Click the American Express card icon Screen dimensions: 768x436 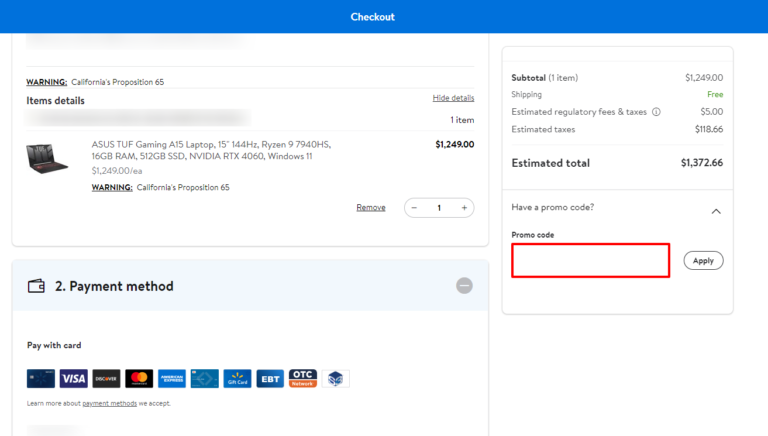172,379
